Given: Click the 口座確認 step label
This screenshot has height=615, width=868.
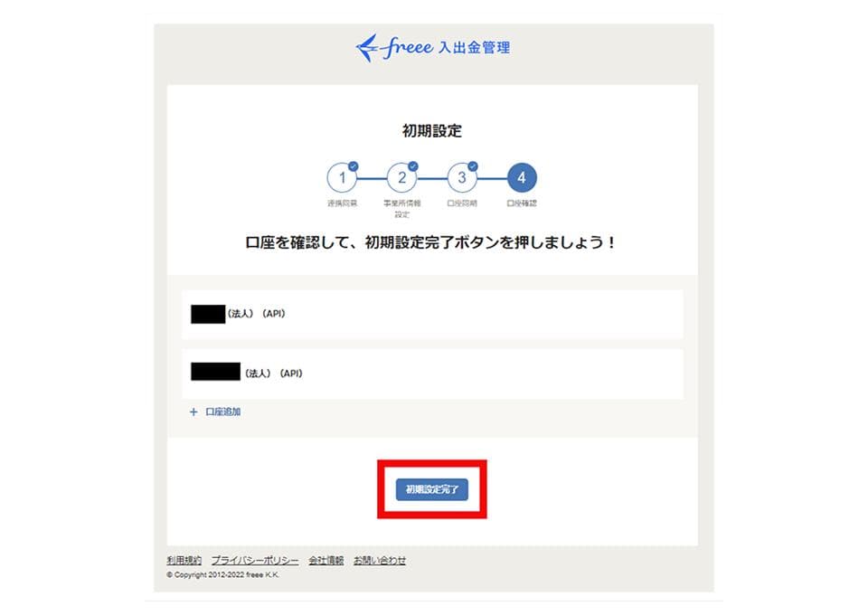Looking at the screenshot, I should point(522,203).
